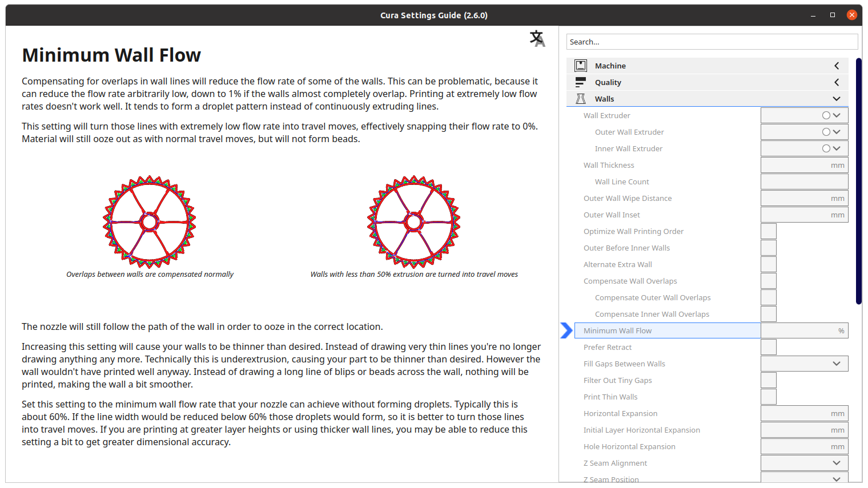Click the blue arrow beside Minimum Wall Flow
868x488 pixels.
point(566,330)
